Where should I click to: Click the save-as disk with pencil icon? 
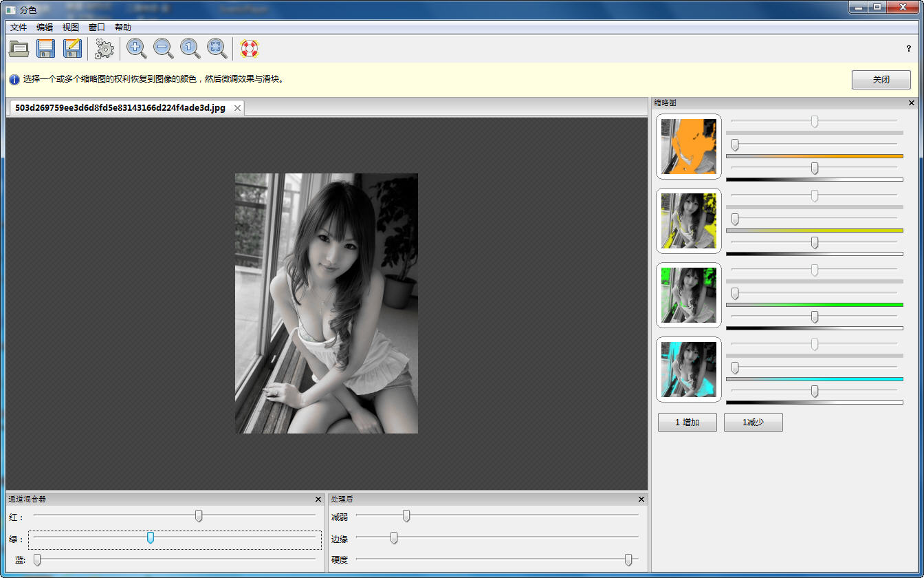point(72,48)
